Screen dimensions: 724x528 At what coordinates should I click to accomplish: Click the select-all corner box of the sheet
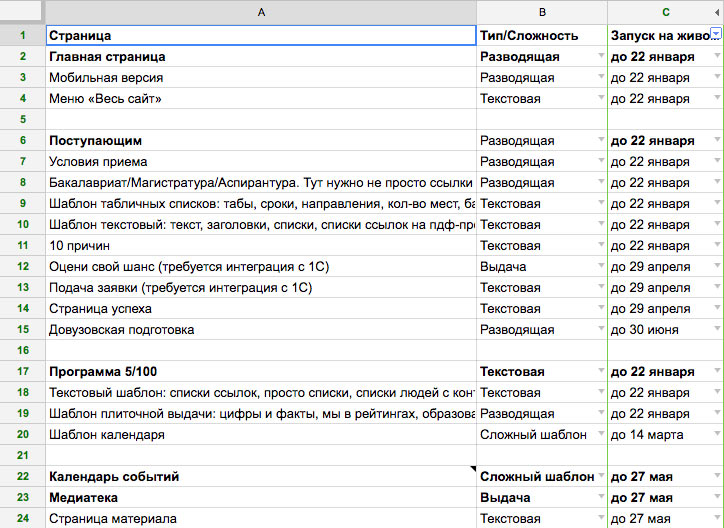coord(21,12)
